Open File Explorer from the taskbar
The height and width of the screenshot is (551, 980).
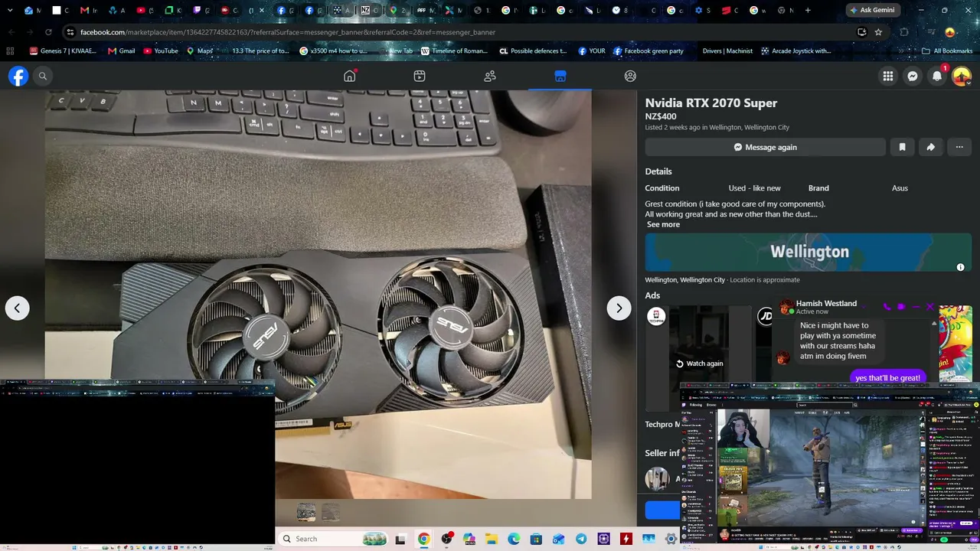click(491, 539)
